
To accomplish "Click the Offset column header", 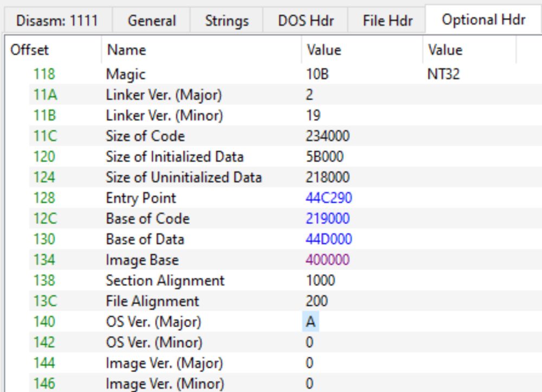I will tap(53, 50).
